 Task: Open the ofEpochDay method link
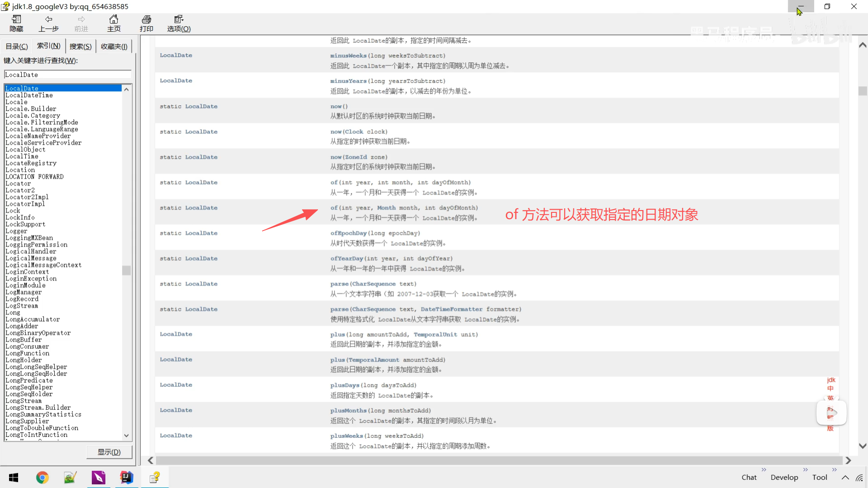pyautogui.click(x=348, y=233)
